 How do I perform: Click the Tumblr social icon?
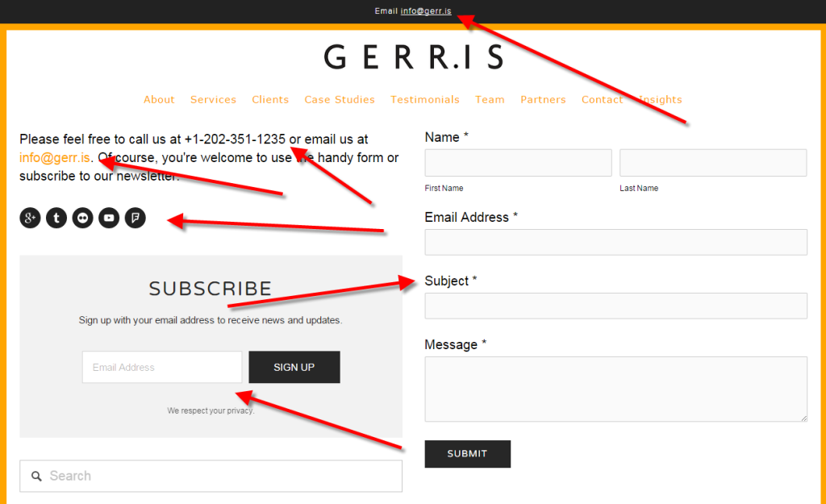point(56,218)
